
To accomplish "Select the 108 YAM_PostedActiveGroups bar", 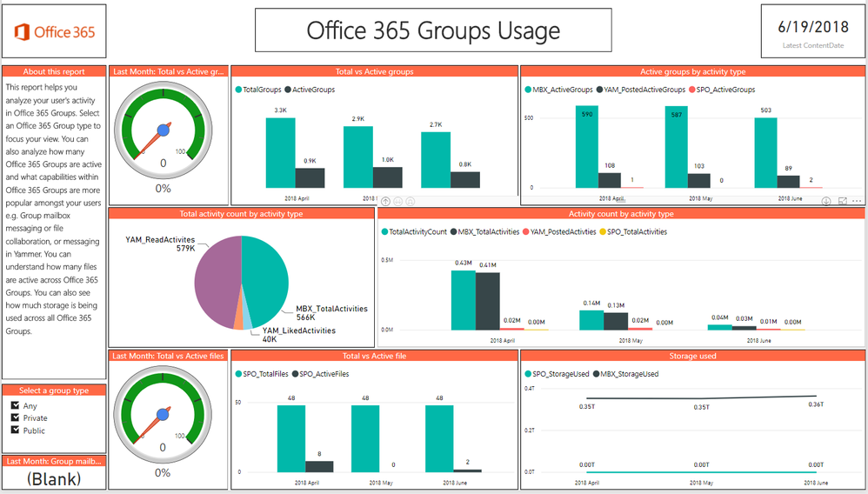I will click(x=610, y=180).
